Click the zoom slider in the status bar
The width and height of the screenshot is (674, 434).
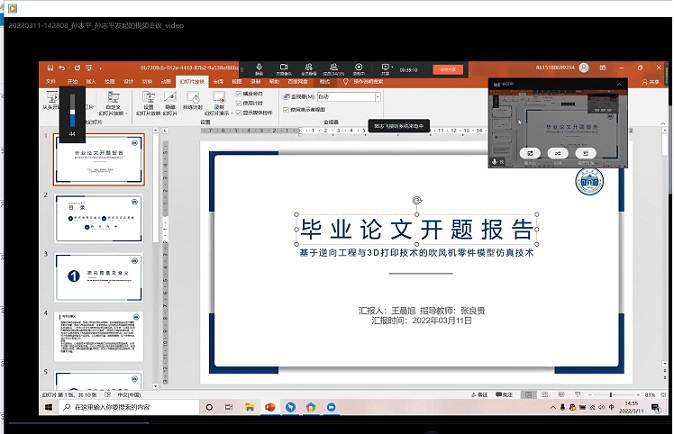point(613,394)
